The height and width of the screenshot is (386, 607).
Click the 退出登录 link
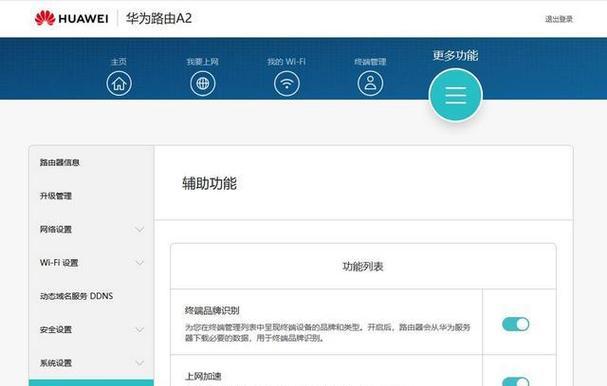tap(559, 19)
